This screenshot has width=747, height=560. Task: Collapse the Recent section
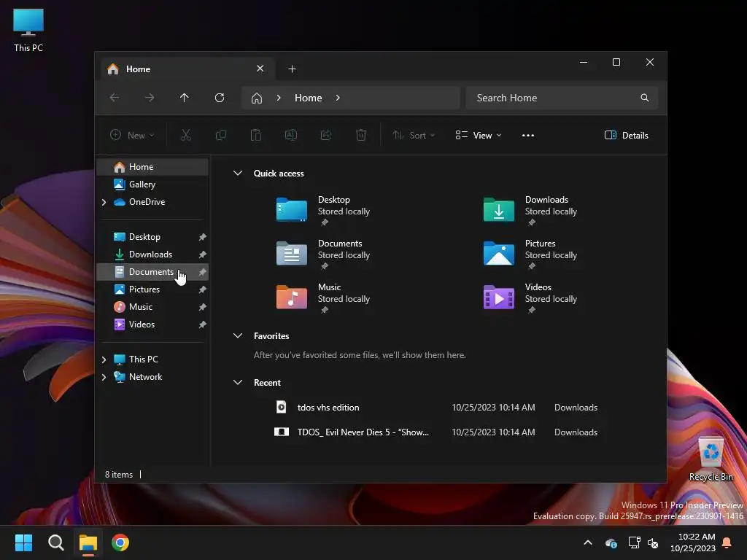coord(238,382)
